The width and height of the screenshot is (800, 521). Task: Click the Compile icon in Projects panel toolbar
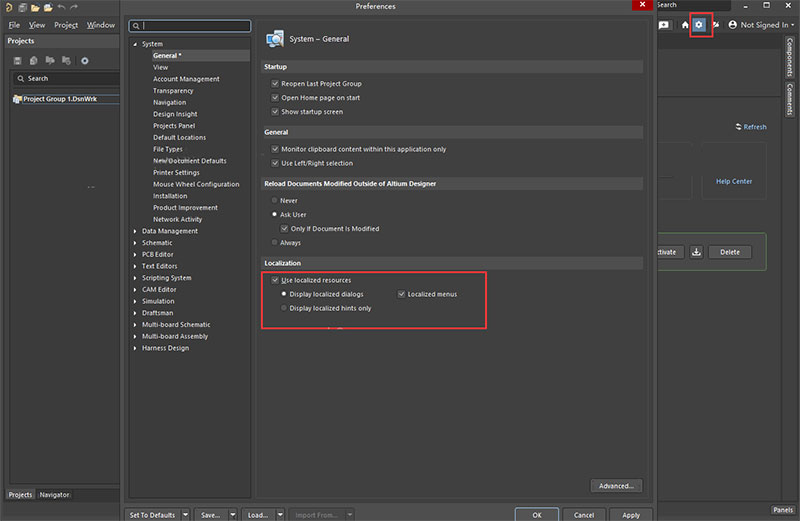34,61
